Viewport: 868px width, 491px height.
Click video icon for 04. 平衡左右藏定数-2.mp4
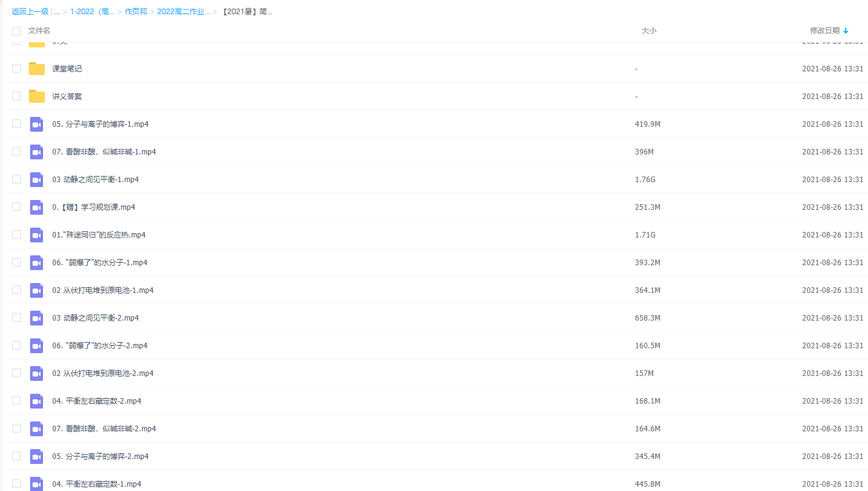coord(37,401)
